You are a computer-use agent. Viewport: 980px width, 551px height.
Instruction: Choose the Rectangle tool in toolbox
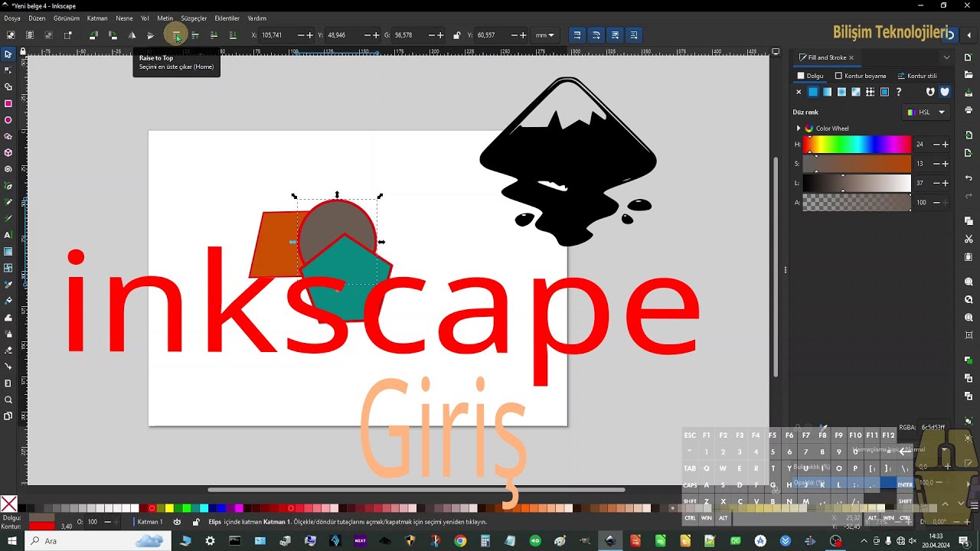tap(8, 103)
